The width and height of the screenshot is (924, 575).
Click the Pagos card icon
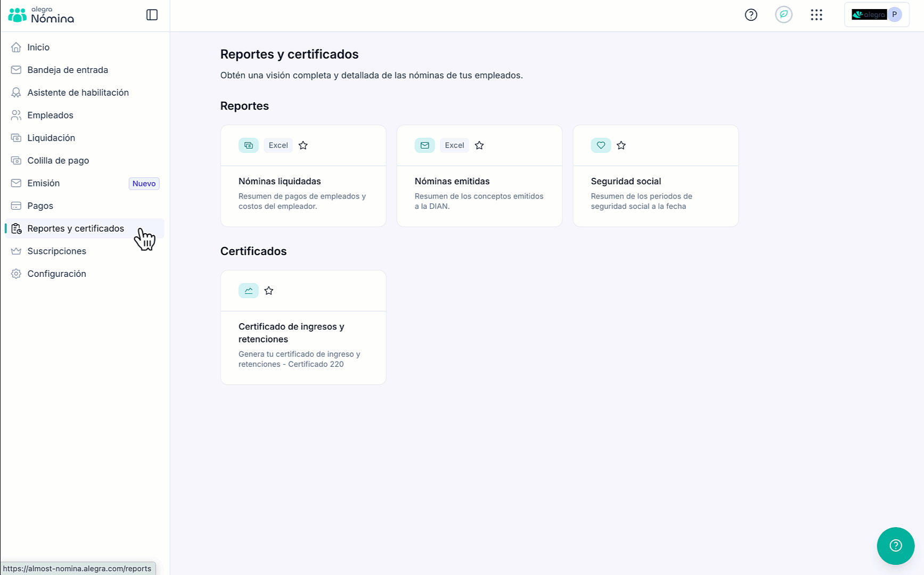point(16,206)
